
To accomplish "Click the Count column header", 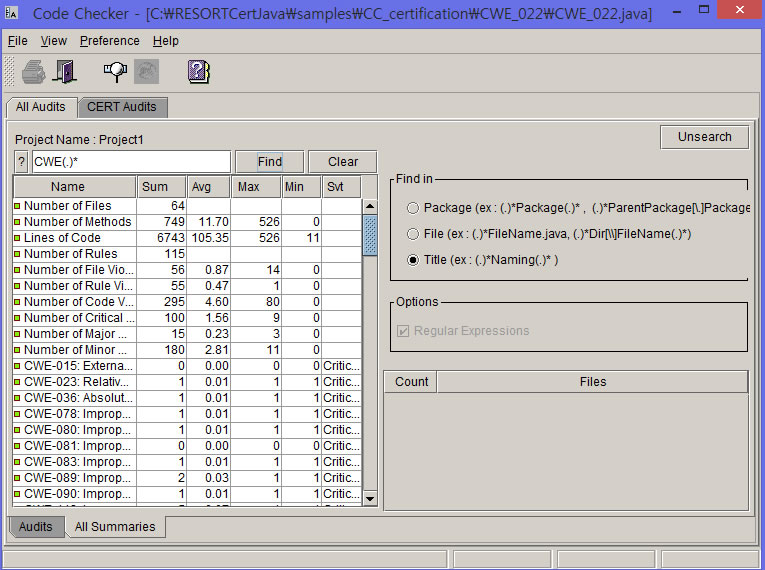I will (x=410, y=382).
